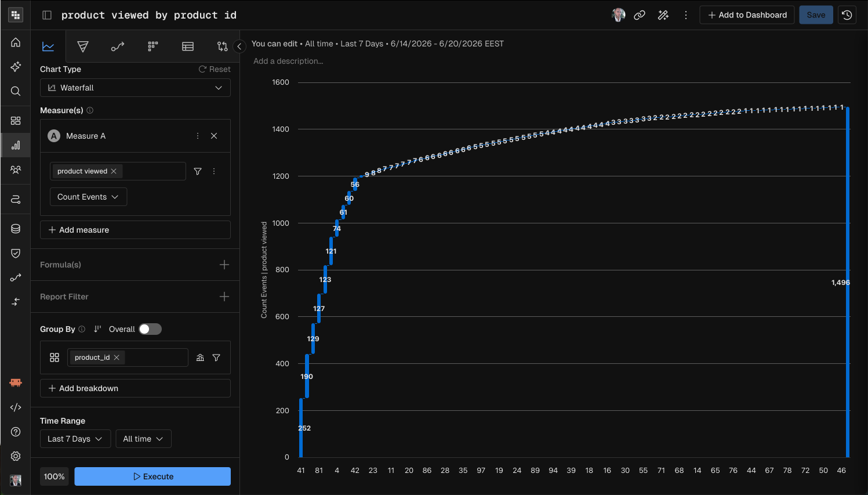Open Search in left sidebar
Viewport: 868px width, 495px height.
[x=16, y=91]
